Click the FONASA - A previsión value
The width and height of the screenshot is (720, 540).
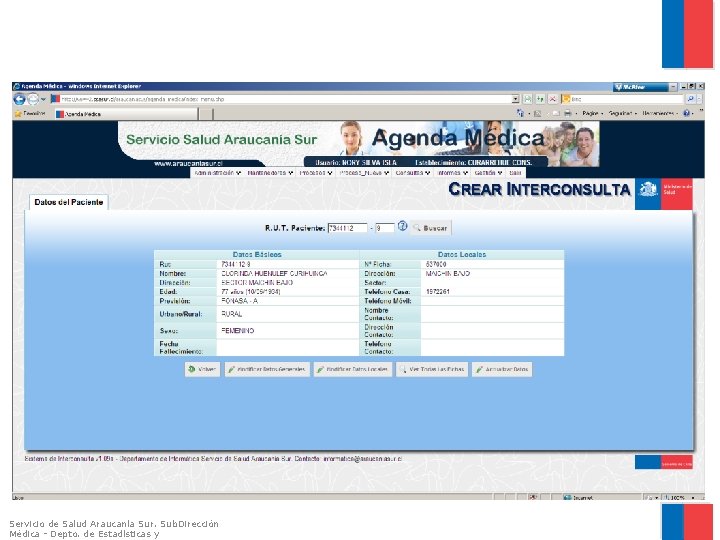[x=239, y=301]
